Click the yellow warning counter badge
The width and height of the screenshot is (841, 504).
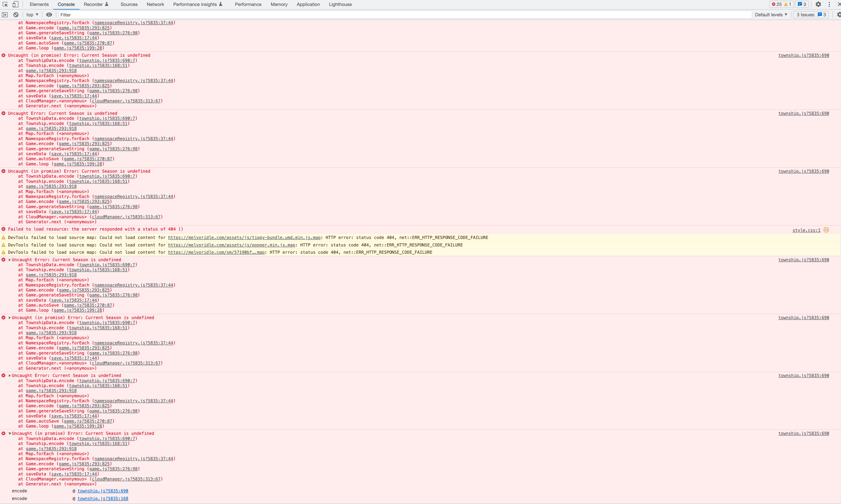(x=788, y=4)
